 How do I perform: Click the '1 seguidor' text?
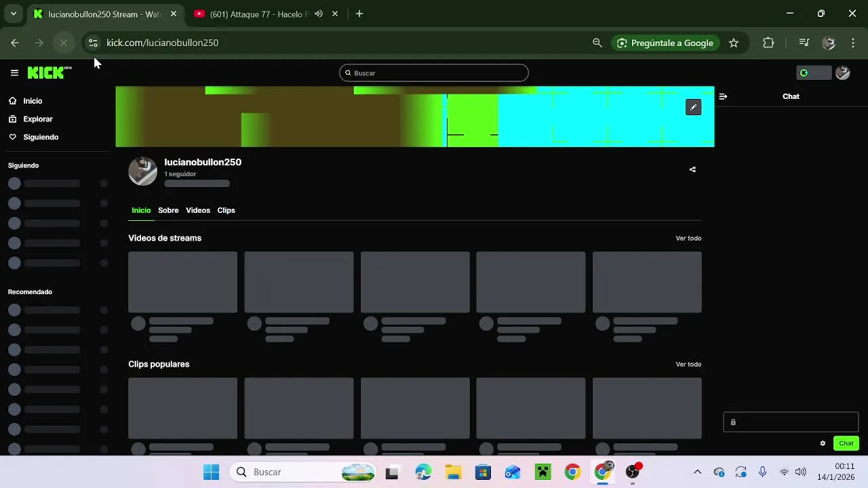click(x=180, y=174)
